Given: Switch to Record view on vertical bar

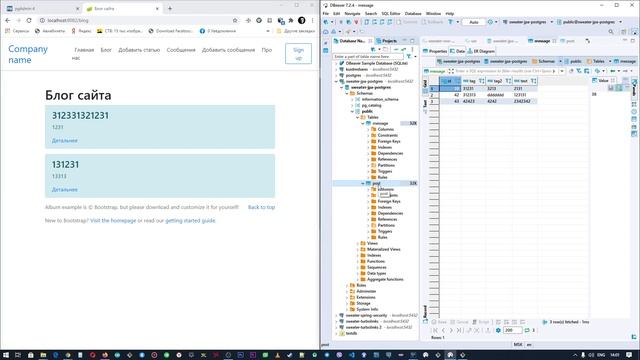Looking at the screenshot, I should click(x=425, y=311).
